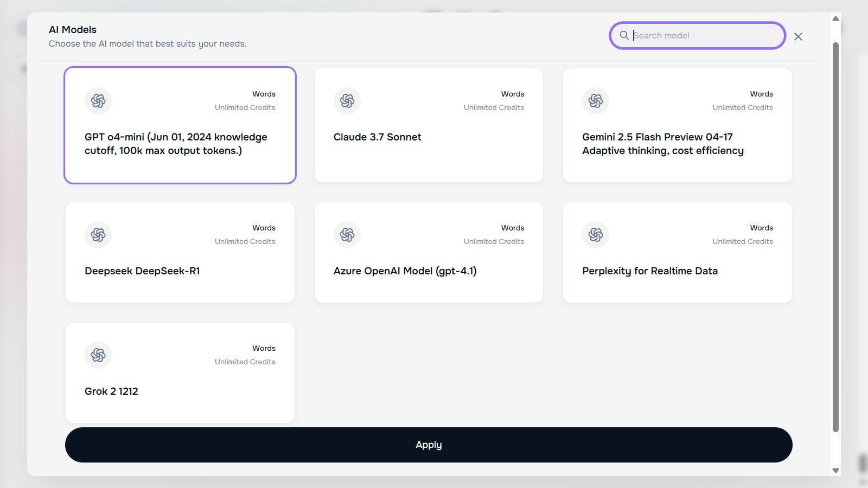Click the Grok 2 1212 logo icon
Screen dimensions: 868x488
(x=98, y=355)
